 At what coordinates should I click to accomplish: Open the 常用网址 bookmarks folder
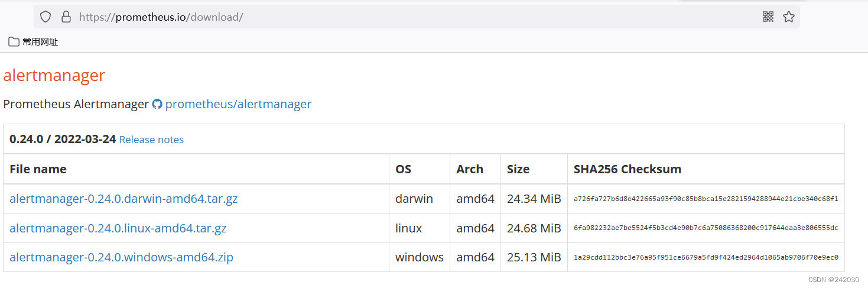40,42
